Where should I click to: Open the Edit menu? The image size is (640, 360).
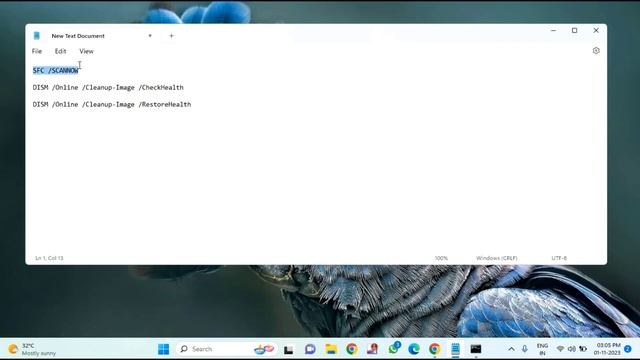[x=60, y=51]
